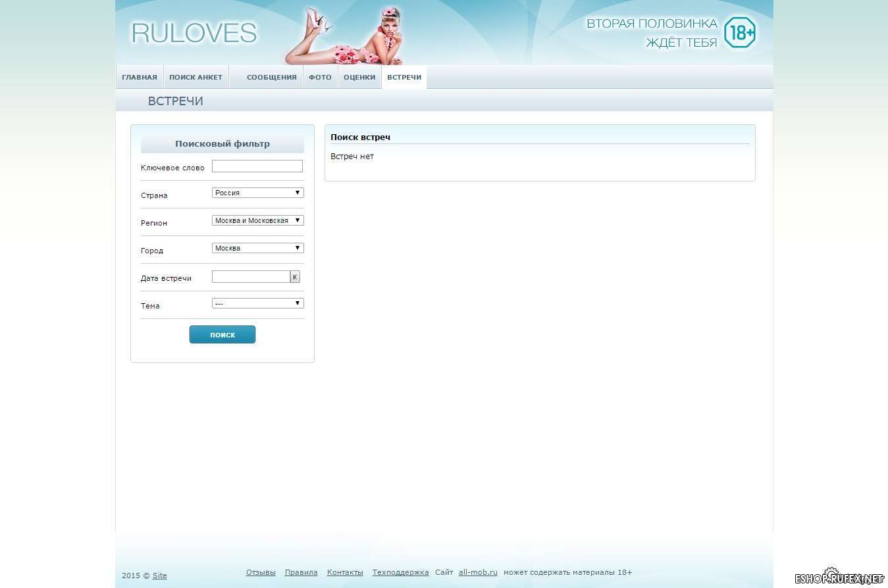Screen dimensions: 888x588
Task: Focus the Дата встречи input field
Action: [x=251, y=277]
